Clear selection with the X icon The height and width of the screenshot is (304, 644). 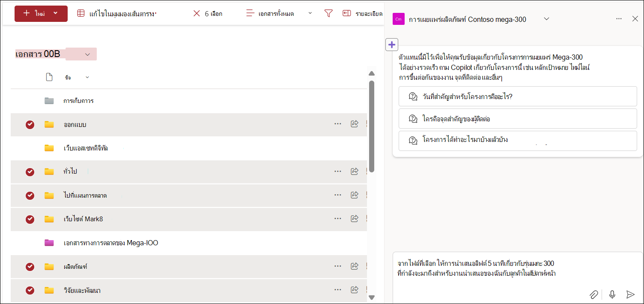[197, 14]
